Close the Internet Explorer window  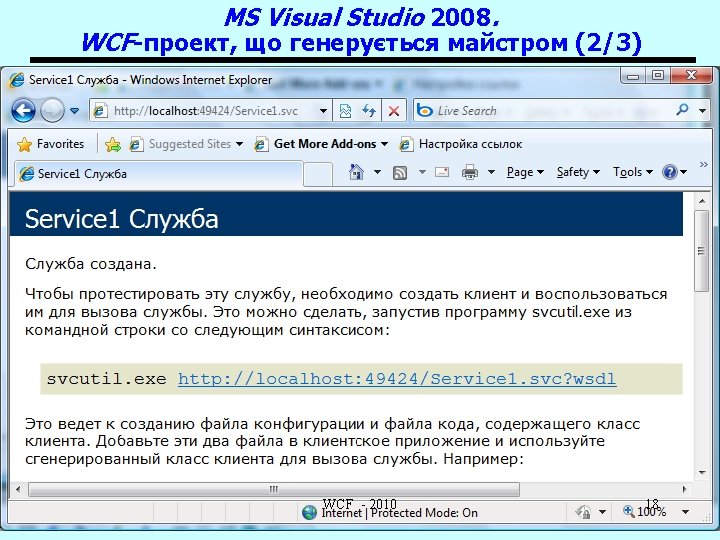click(x=692, y=75)
